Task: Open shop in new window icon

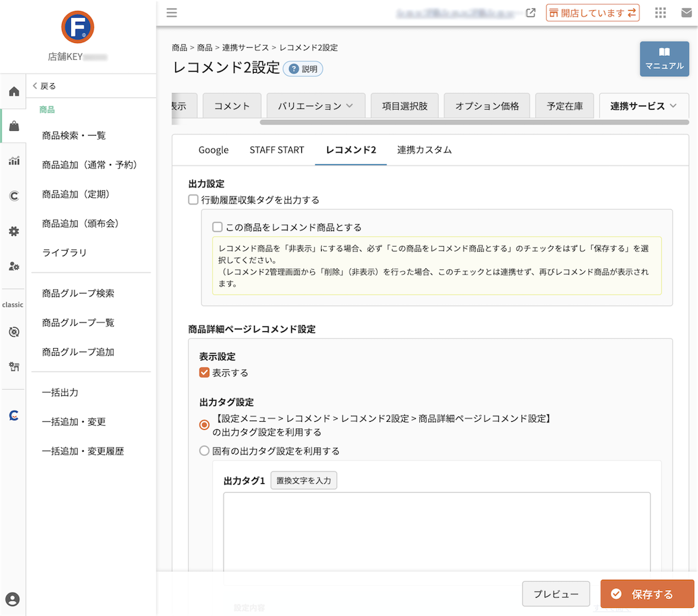Action: (x=530, y=13)
